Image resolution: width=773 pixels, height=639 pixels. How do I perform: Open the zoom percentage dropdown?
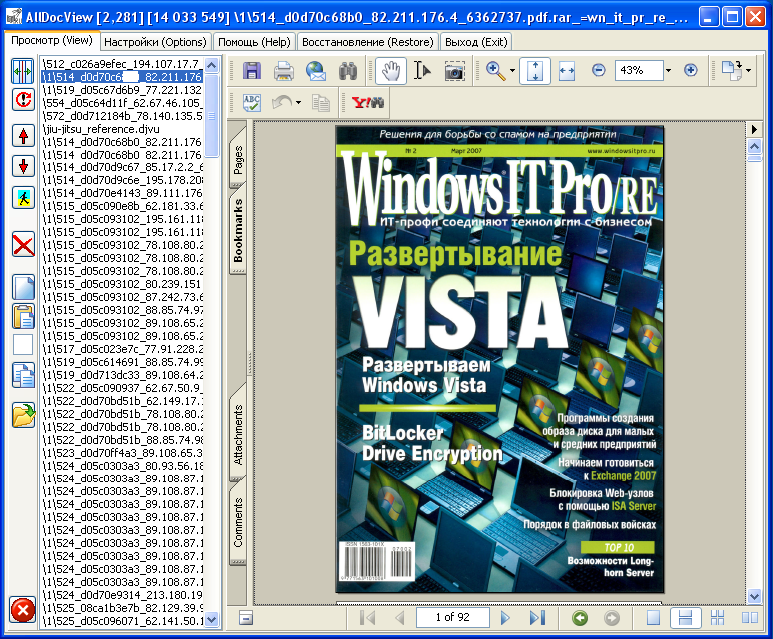668,71
